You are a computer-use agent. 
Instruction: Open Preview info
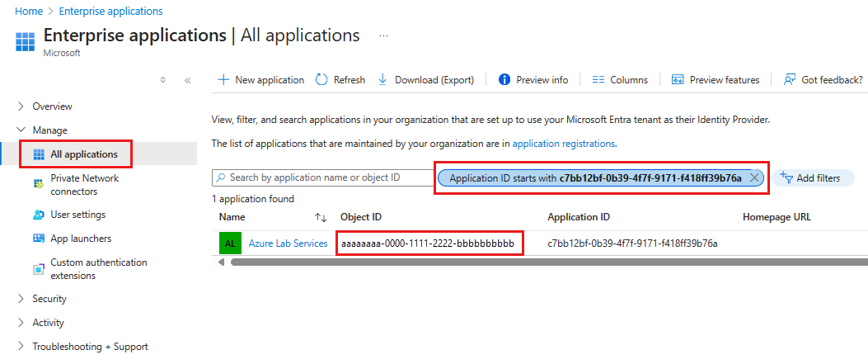tap(533, 80)
